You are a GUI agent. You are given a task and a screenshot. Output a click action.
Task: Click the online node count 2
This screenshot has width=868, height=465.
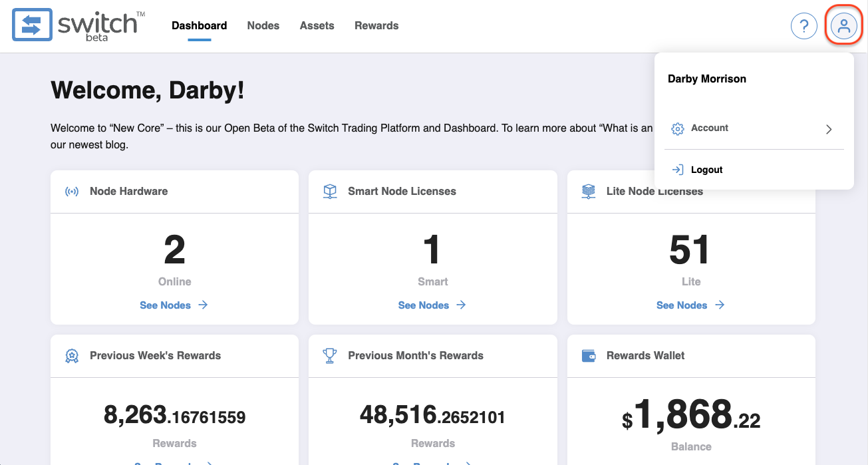174,251
